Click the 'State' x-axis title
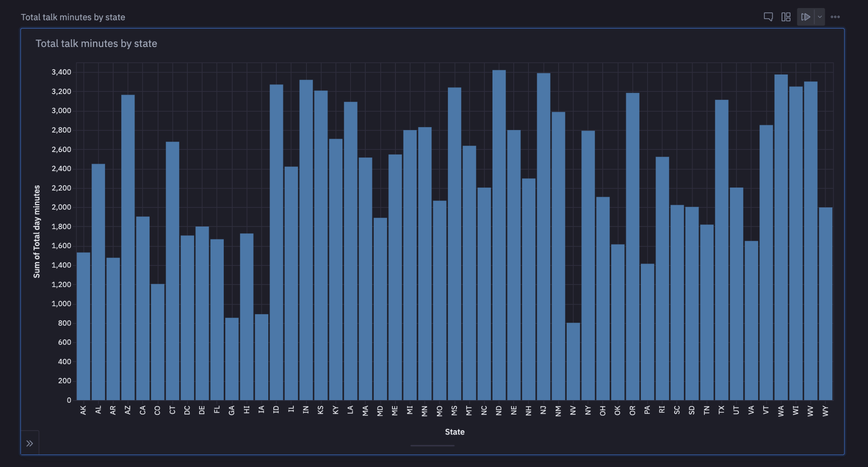The height and width of the screenshot is (467, 868). (455, 432)
